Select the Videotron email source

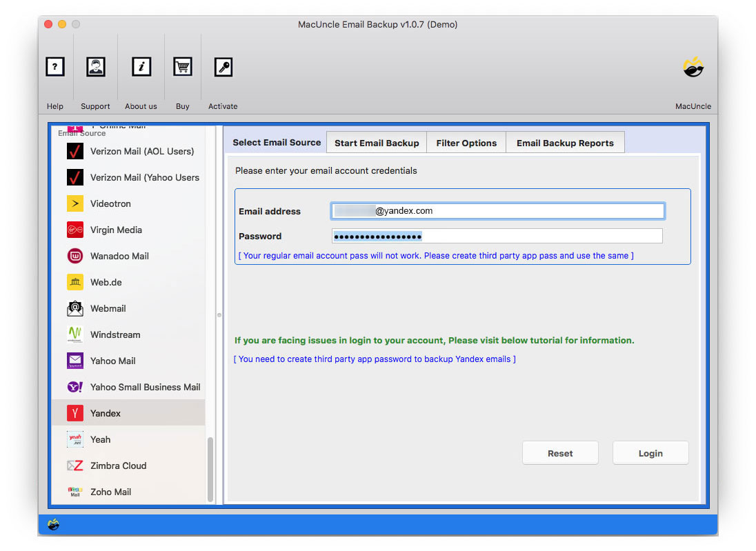[x=74, y=203]
